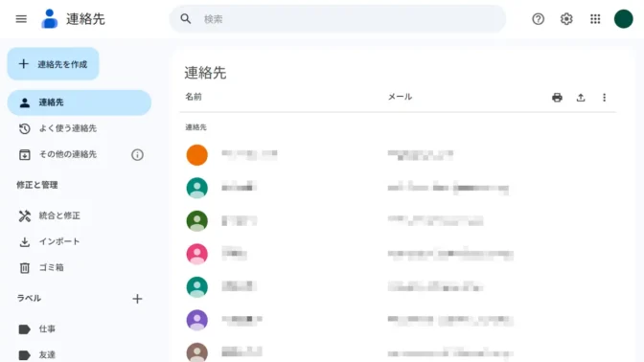Open その他の連絡先 in the sidebar
644x362 pixels.
tap(68, 154)
